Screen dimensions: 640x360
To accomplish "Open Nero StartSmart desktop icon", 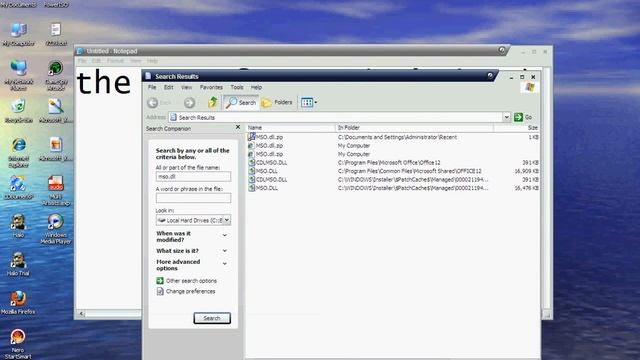I will tap(18, 344).
